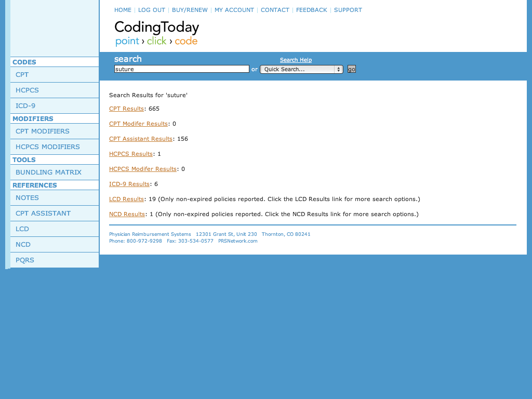Select HCPCS in the Codes sidebar
Screen dimensions: 532x399
click(x=55, y=90)
